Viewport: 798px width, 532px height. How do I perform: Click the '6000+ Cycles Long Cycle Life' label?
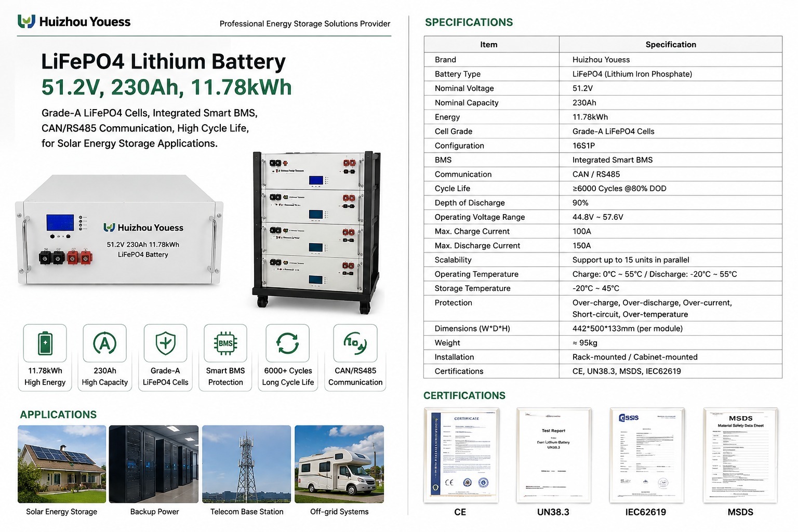pyautogui.click(x=288, y=377)
